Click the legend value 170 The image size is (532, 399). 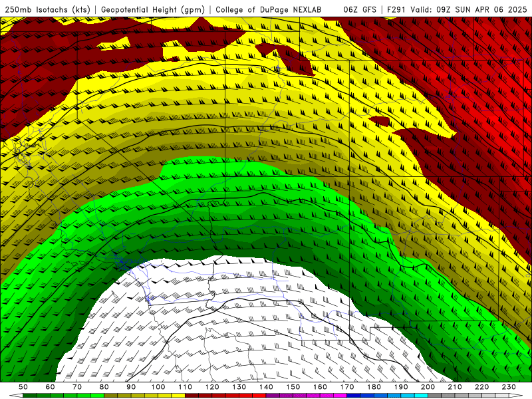[x=347, y=387]
